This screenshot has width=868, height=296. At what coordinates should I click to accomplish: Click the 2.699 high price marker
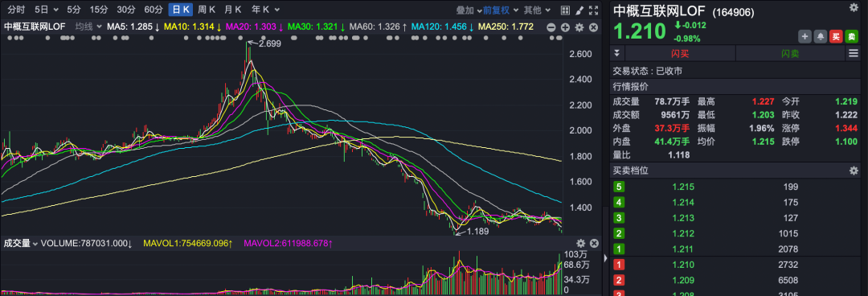tap(269, 43)
